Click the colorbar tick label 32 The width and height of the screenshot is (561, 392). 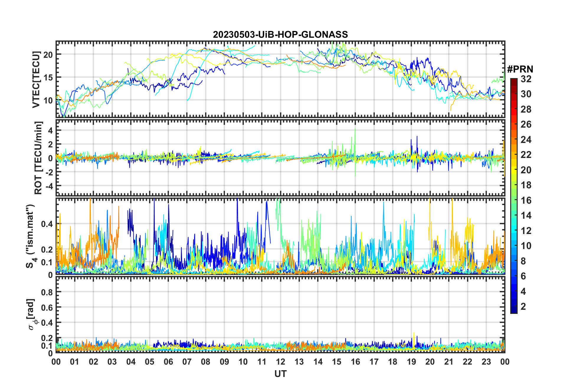526,79
